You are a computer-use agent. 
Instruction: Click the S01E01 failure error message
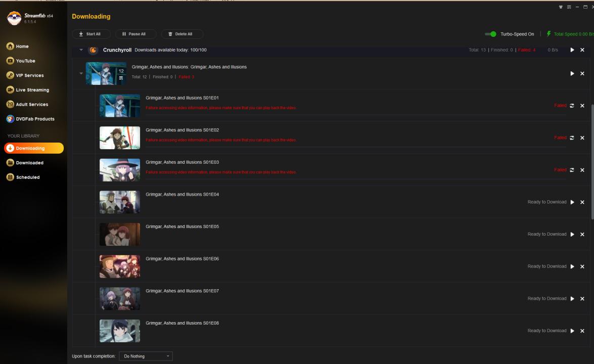(x=221, y=108)
